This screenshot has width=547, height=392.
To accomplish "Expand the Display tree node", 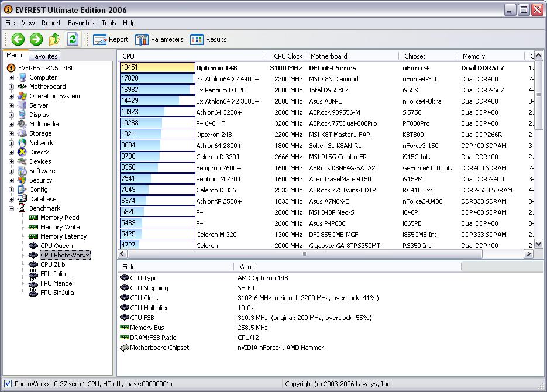I will coord(12,115).
